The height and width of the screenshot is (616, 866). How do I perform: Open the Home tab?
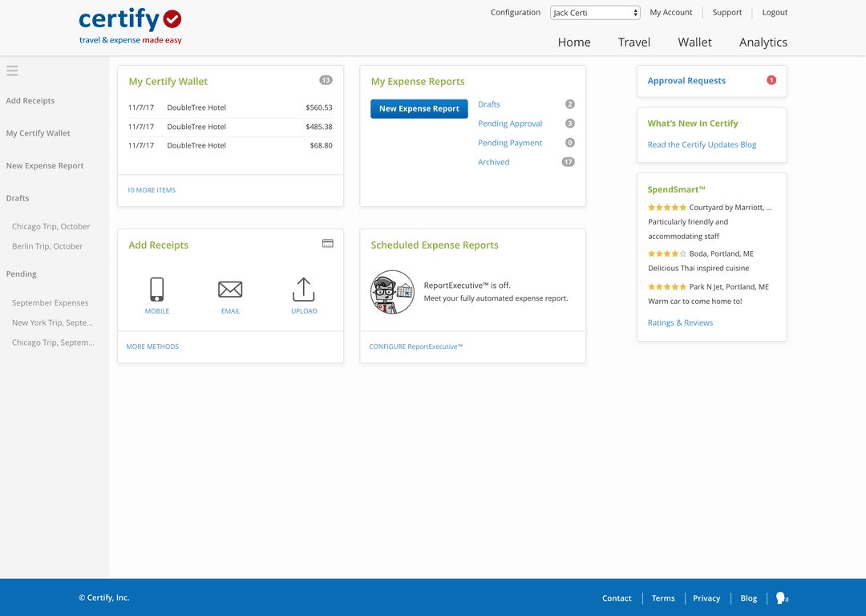(574, 43)
